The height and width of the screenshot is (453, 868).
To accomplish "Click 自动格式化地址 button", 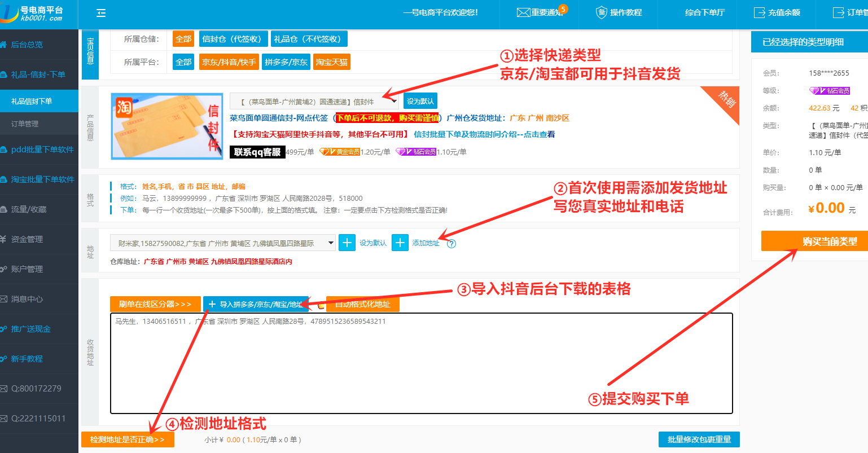I will (x=362, y=304).
